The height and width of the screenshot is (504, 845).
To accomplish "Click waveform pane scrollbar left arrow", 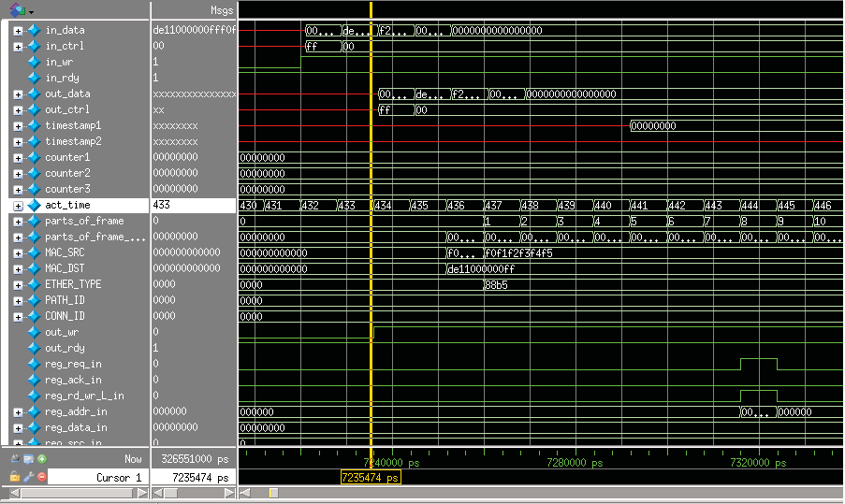I will [244, 493].
